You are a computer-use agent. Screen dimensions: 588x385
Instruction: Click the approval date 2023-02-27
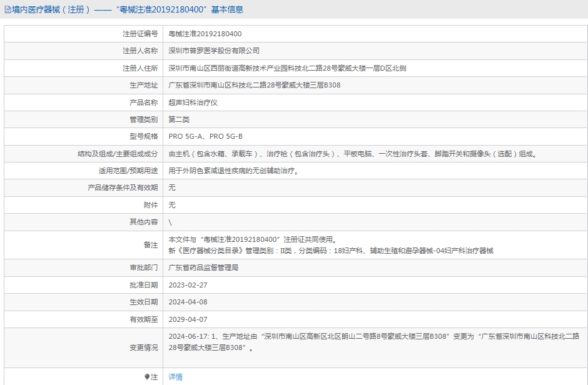pyautogui.click(x=186, y=284)
